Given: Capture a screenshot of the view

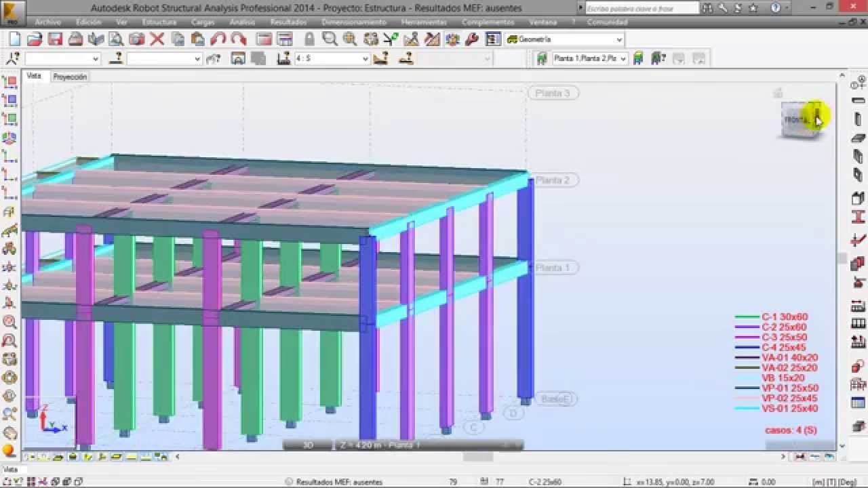Looking at the screenshot, I should [136, 39].
